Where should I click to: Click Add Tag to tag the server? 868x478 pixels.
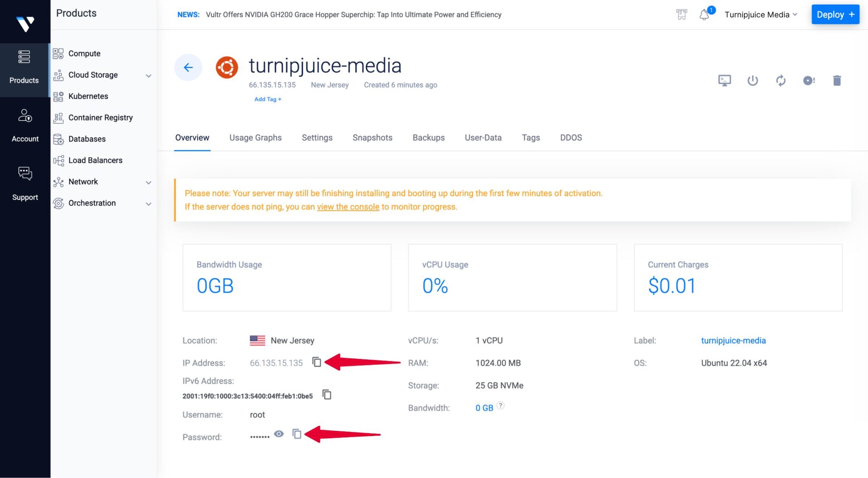pos(267,99)
